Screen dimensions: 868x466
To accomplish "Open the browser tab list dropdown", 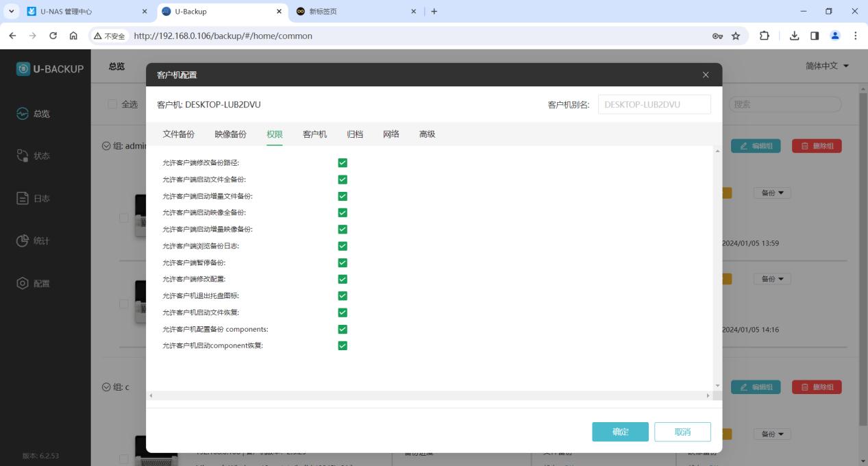I will point(10,12).
